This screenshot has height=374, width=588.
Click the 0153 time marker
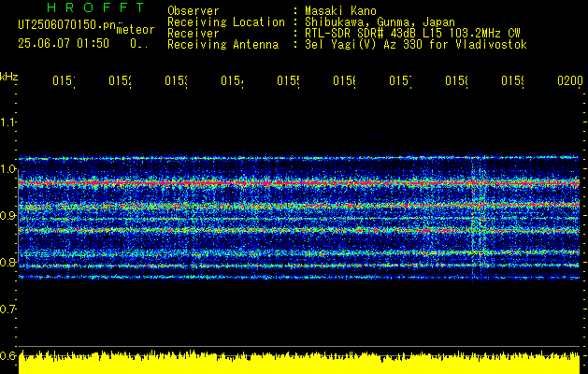point(177,81)
